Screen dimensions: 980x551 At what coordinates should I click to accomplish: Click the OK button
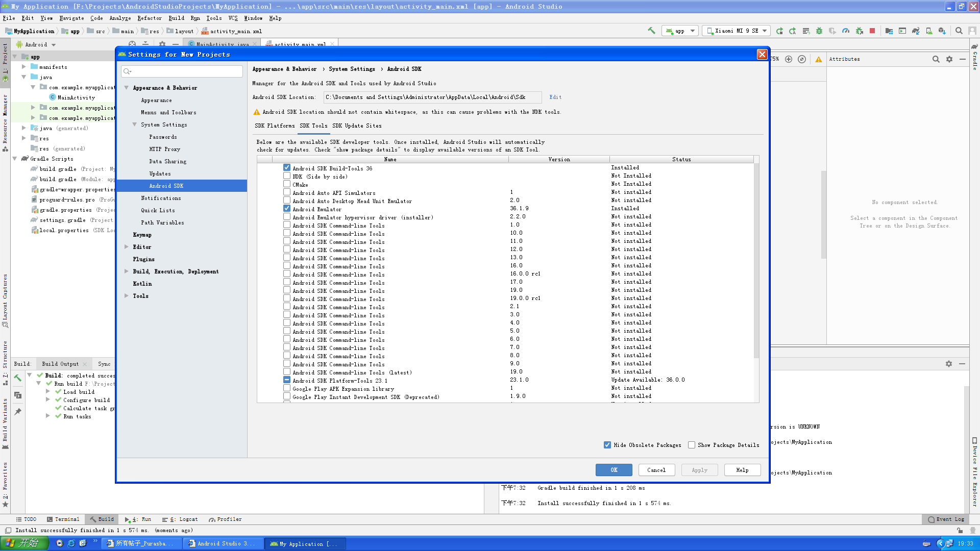pos(614,470)
